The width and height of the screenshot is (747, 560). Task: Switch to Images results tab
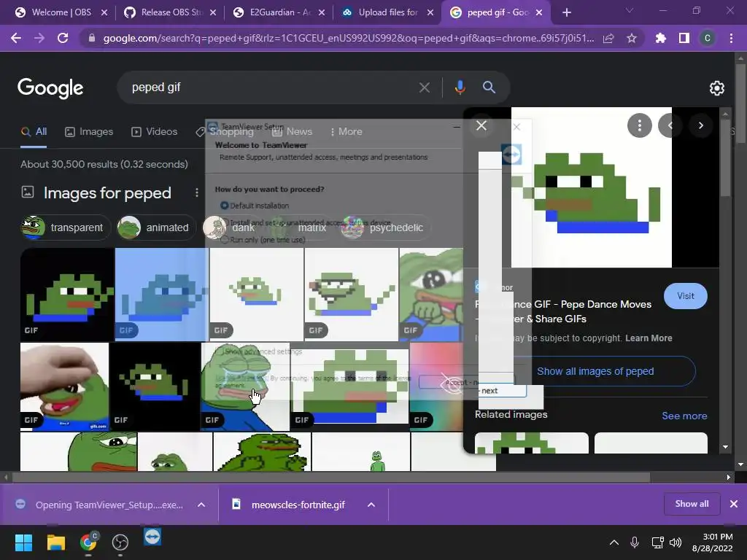89,131
